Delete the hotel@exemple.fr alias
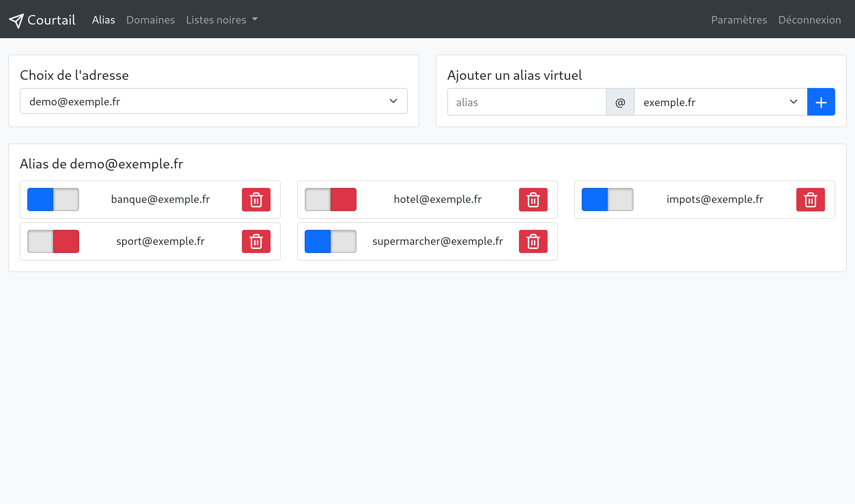This screenshot has height=504, width=855. click(x=533, y=199)
